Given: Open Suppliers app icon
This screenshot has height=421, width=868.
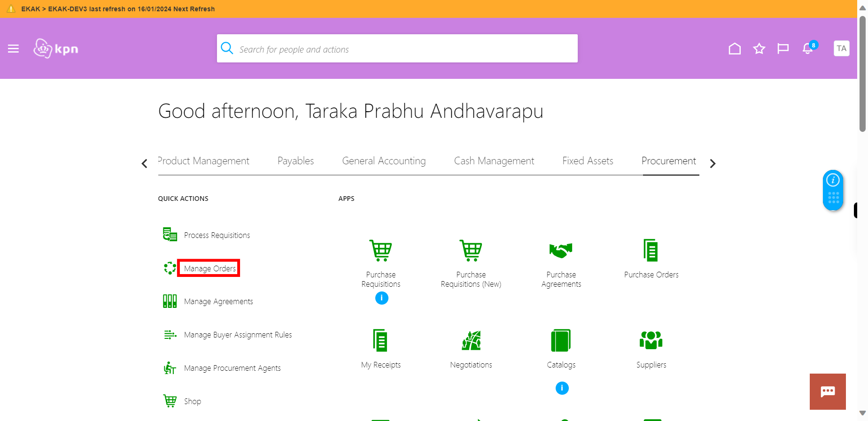Looking at the screenshot, I should 651,340.
